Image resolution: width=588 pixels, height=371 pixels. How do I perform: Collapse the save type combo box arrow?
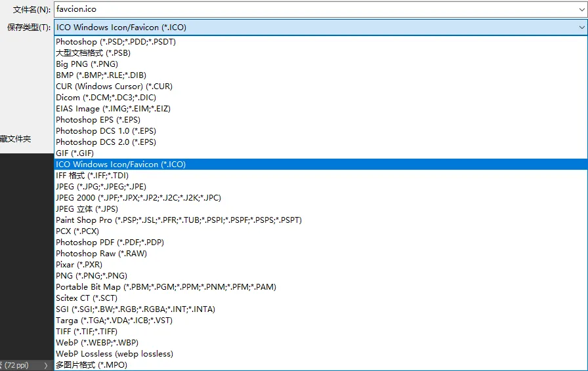click(581, 28)
